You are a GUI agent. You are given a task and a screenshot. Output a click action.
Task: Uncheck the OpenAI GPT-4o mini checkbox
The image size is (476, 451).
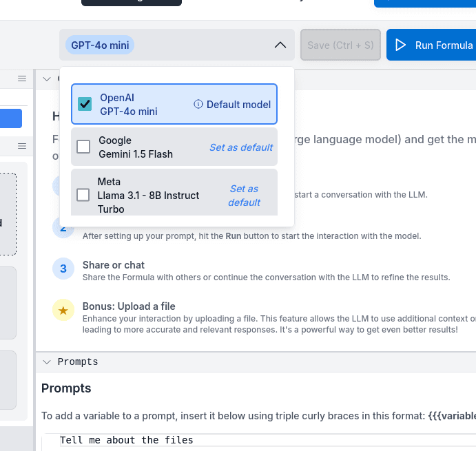pyautogui.click(x=85, y=104)
